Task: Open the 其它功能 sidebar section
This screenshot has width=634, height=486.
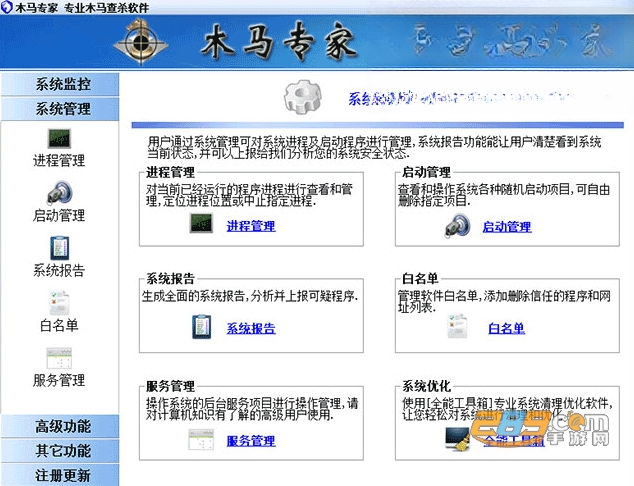Action: 60,451
